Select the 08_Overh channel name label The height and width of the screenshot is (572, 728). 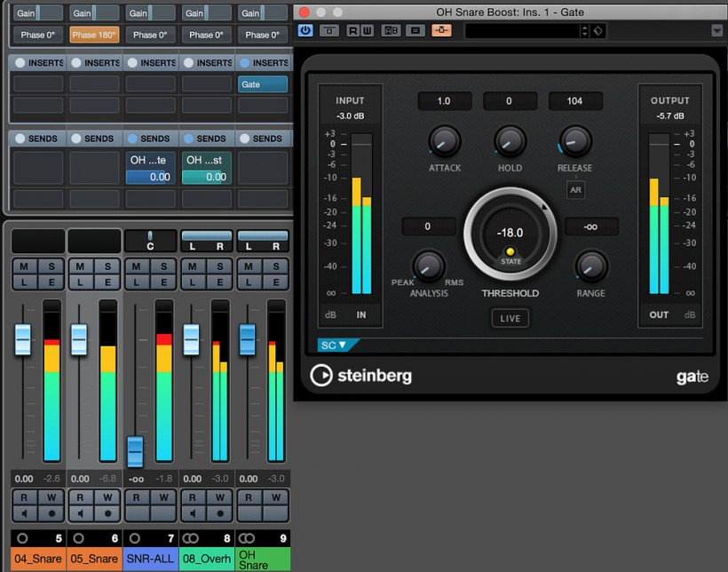(207, 559)
